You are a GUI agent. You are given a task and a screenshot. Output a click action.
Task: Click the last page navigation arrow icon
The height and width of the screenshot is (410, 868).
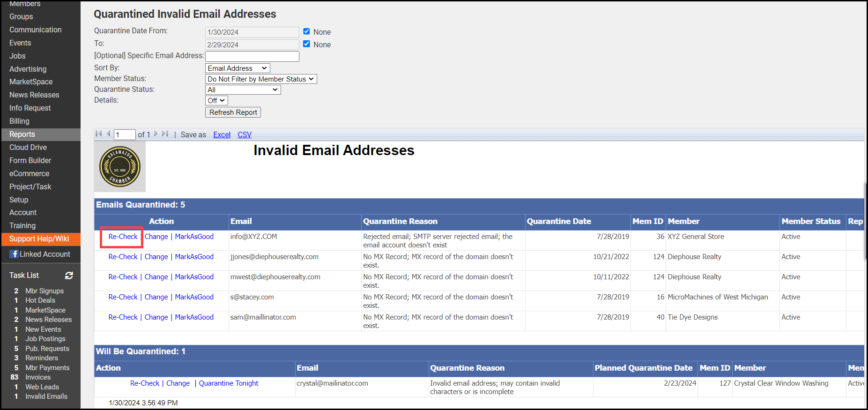click(x=165, y=134)
